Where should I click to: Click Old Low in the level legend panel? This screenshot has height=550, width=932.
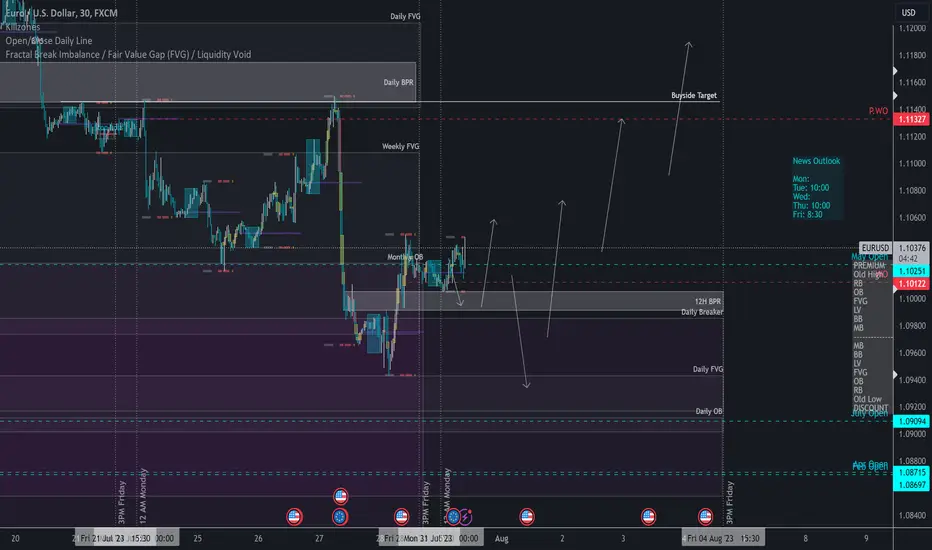[x=867, y=399]
